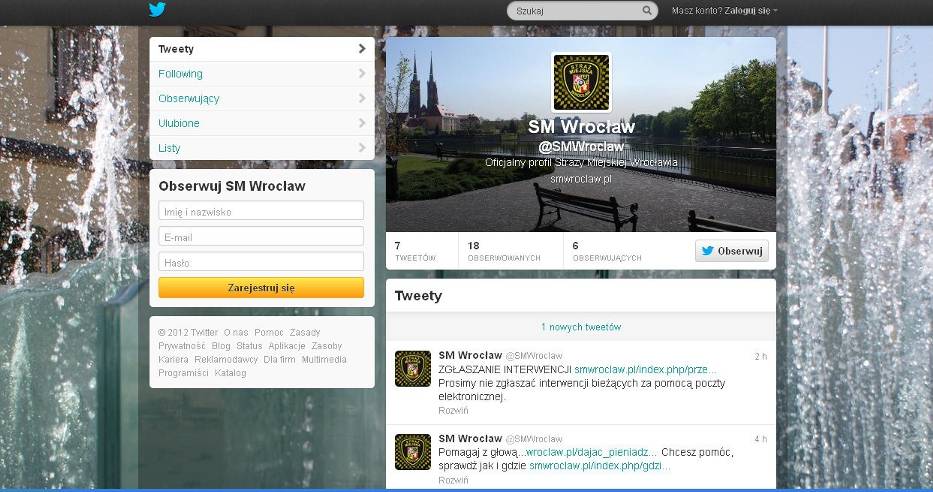Open wroclaw.pl/dajac_pieniadz... link

point(591,452)
